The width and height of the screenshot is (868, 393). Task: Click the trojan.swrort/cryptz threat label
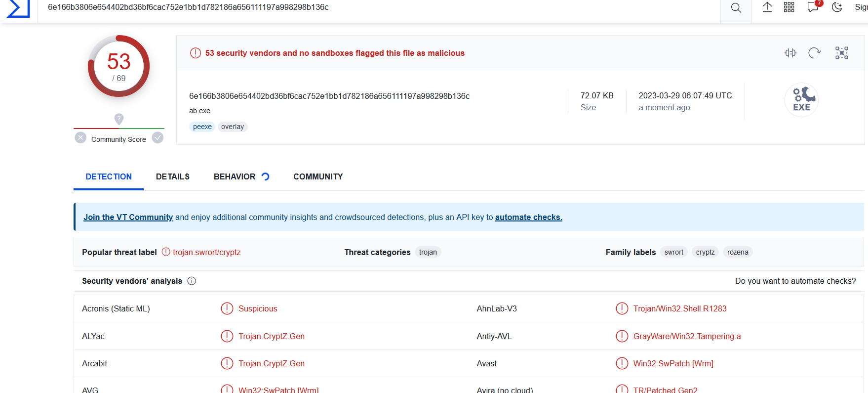pos(206,252)
